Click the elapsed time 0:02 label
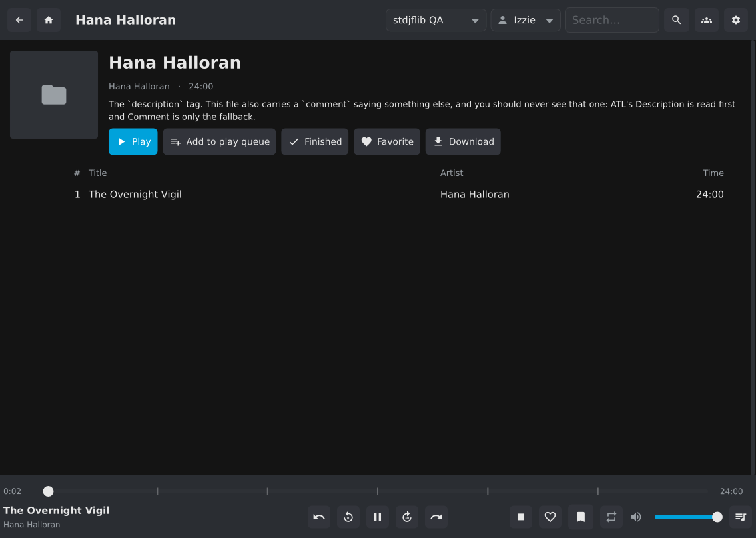Viewport: 756px width, 538px height. click(13, 491)
